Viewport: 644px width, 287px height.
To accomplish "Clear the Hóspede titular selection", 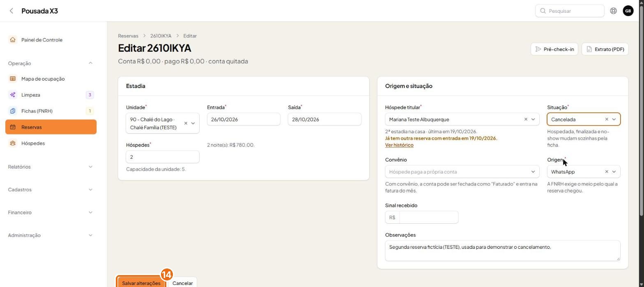I will point(526,119).
